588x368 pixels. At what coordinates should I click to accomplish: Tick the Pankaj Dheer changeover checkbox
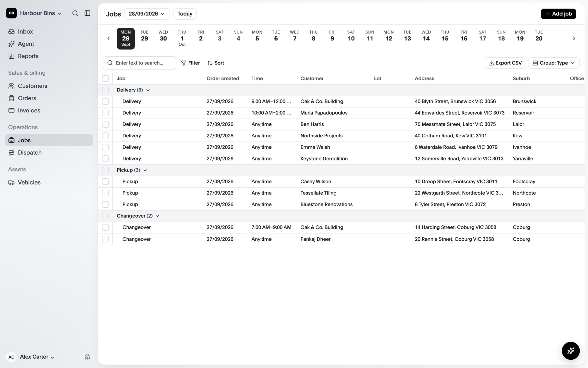pos(105,239)
